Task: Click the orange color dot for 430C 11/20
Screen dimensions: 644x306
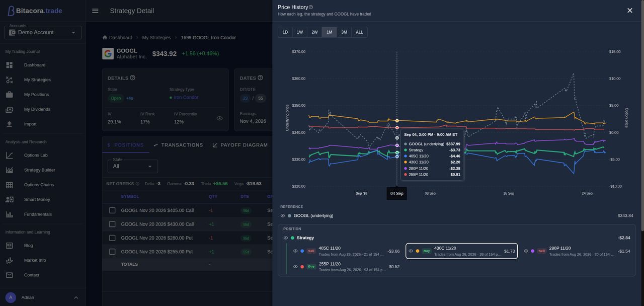Action: pos(418,251)
